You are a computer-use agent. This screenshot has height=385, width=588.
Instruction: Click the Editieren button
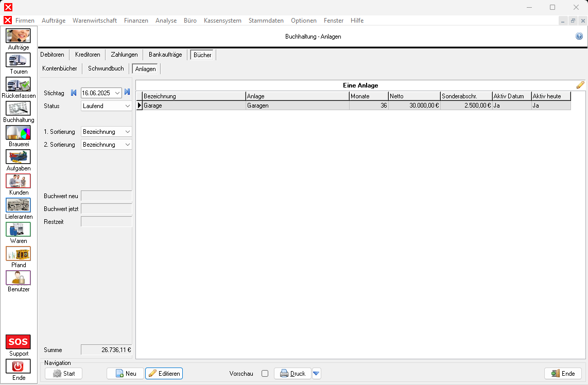164,374
